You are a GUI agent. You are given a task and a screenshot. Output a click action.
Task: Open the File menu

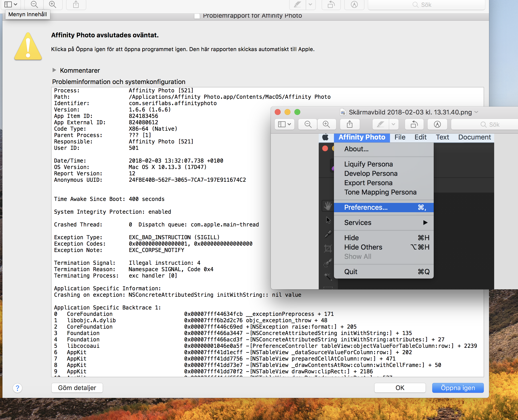[400, 137]
